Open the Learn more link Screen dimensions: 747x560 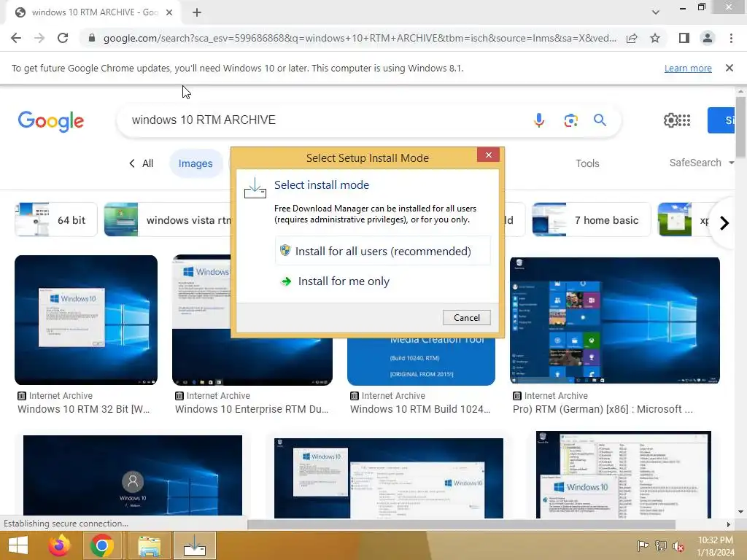pos(688,68)
